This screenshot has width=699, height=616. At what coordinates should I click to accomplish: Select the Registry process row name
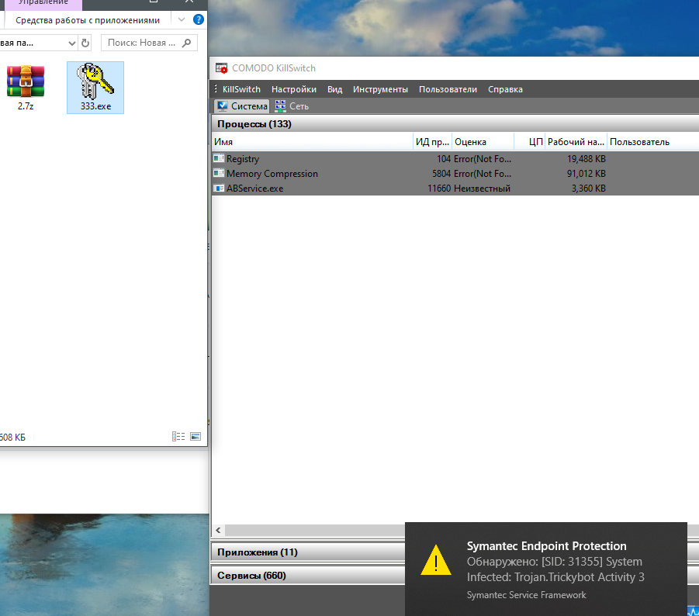coord(243,159)
